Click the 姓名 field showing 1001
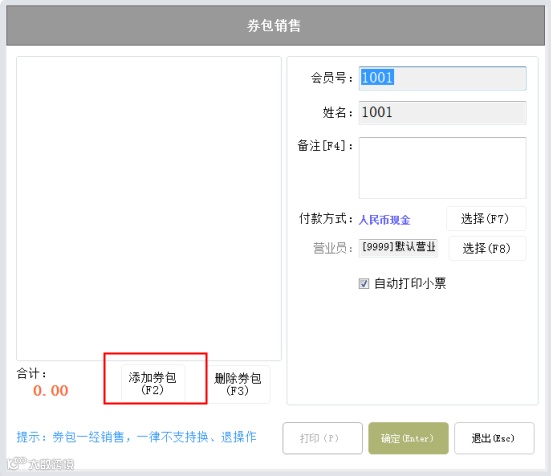 (442, 113)
